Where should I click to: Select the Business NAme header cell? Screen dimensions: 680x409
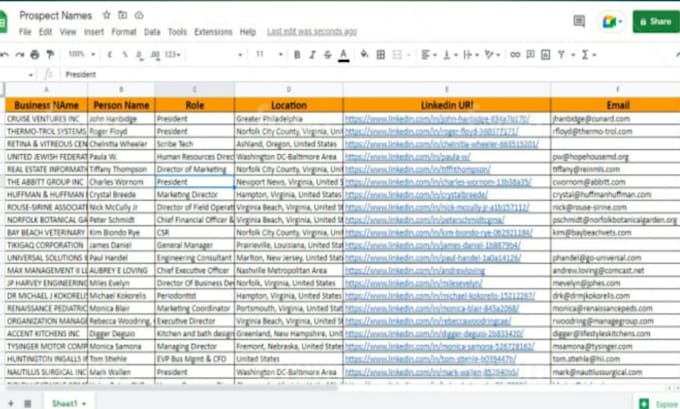point(46,105)
